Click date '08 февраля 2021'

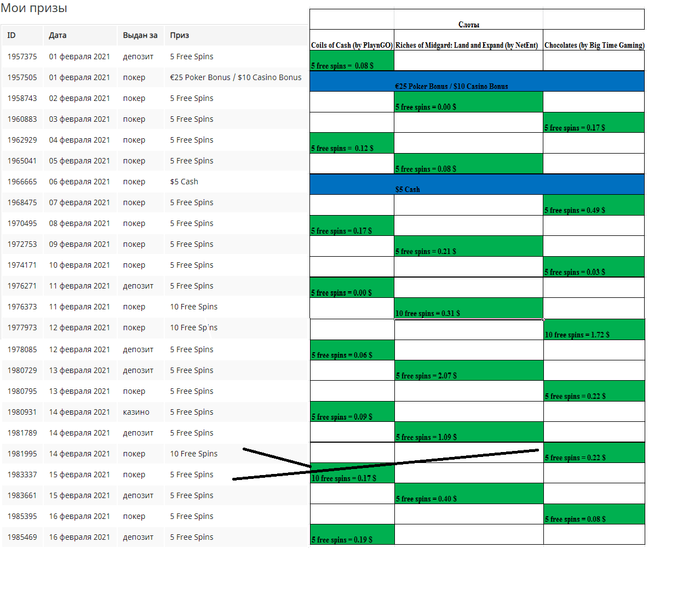click(x=79, y=223)
